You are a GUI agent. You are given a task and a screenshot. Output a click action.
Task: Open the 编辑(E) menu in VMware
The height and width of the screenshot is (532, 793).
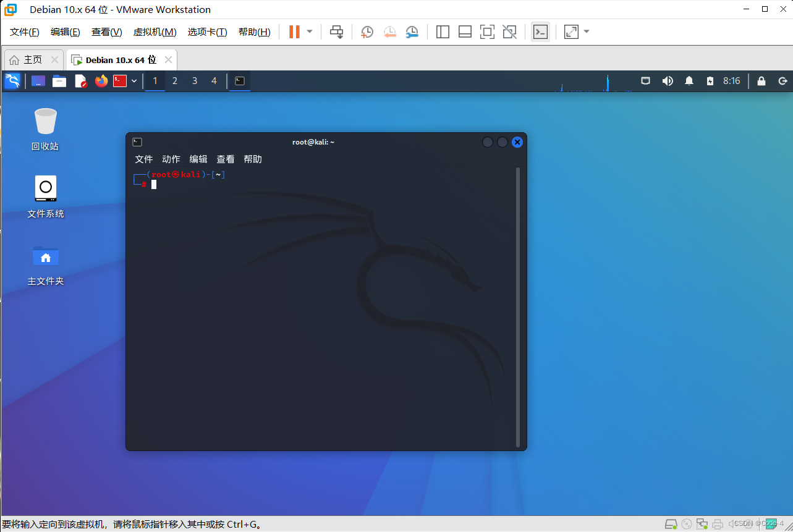click(x=66, y=32)
